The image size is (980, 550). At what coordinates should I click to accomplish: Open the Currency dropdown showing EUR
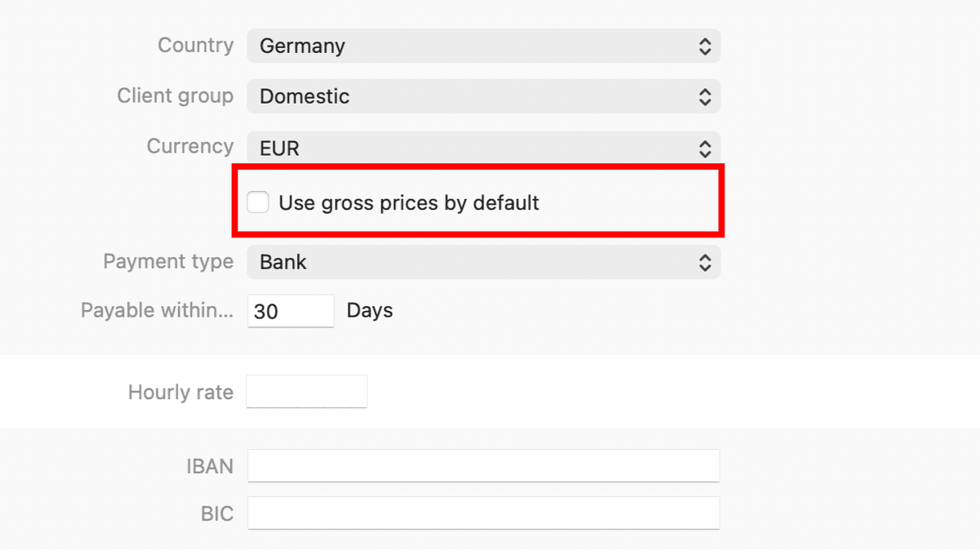(x=482, y=148)
